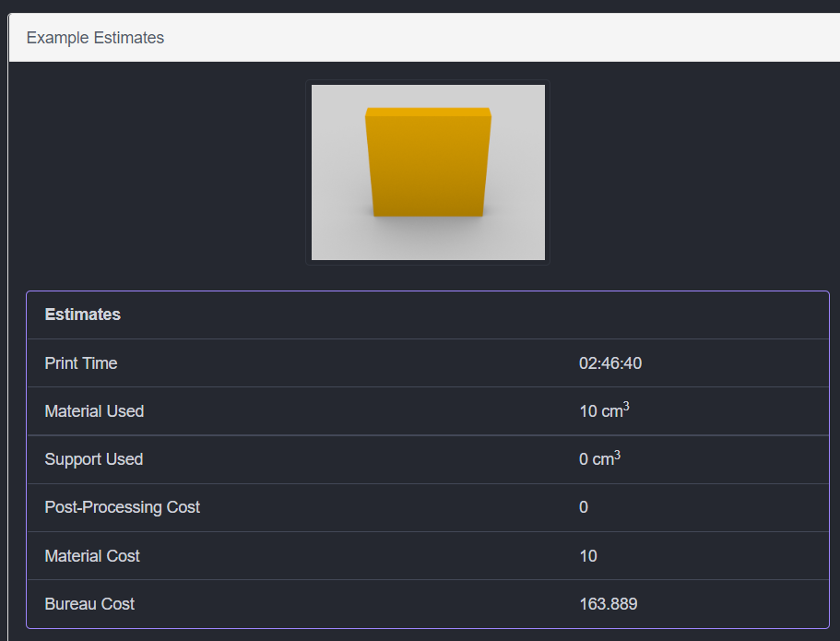The width and height of the screenshot is (840, 641).
Task: Click the Example Estimates panel title
Action: (x=95, y=38)
